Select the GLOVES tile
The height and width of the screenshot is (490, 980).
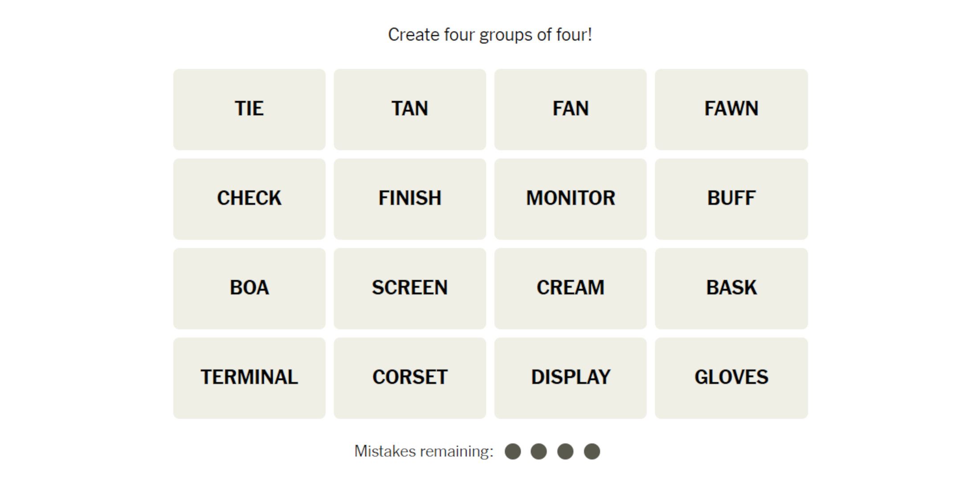tap(731, 378)
